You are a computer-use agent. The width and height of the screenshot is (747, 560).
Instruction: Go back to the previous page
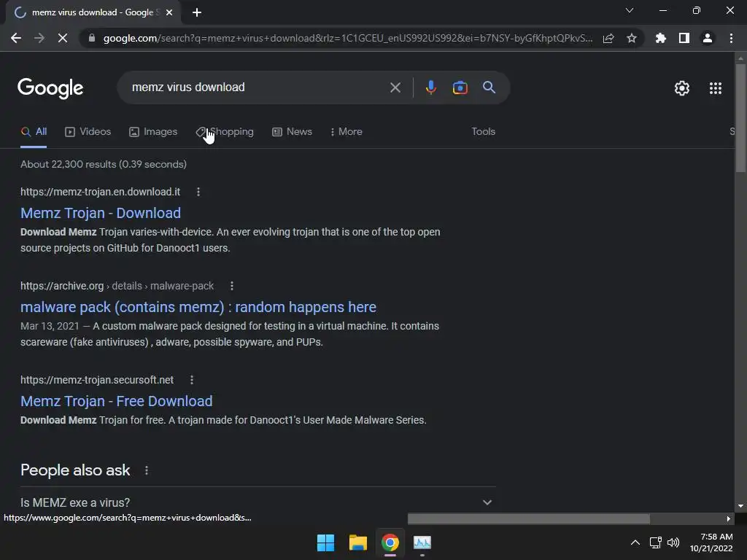(x=16, y=38)
